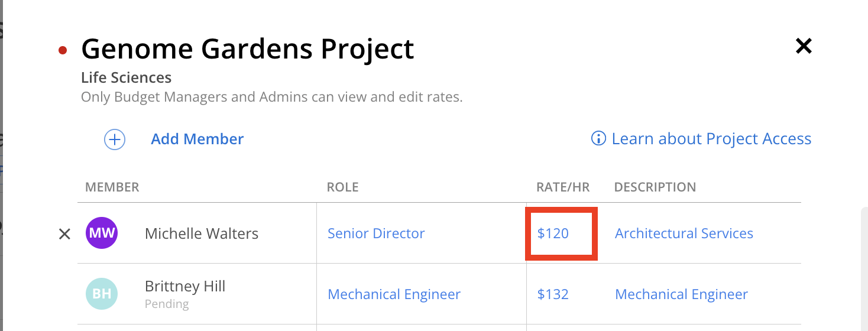The height and width of the screenshot is (331, 868).
Task: Open the Add Member link
Action: pyautogui.click(x=197, y=139)
